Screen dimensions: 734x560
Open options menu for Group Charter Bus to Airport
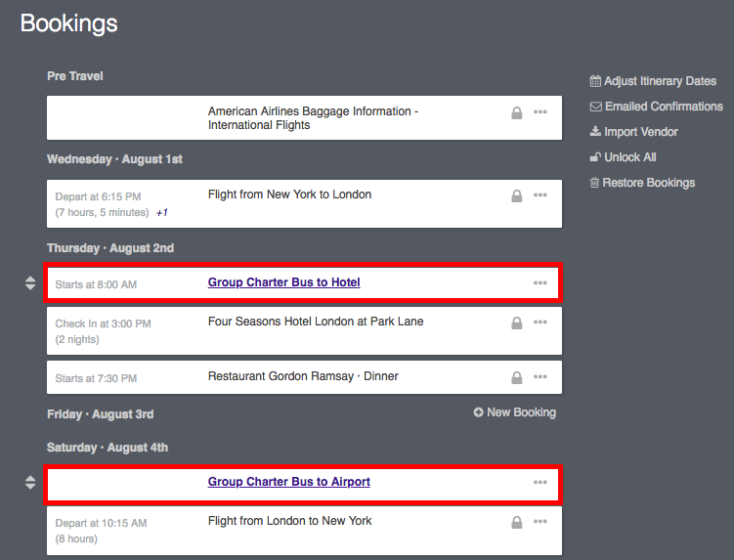540,482
